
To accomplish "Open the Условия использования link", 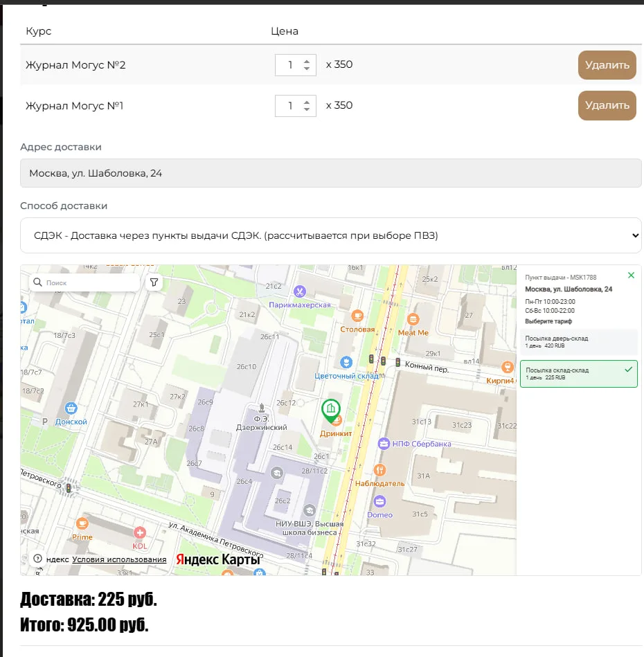I will [119, 559].
